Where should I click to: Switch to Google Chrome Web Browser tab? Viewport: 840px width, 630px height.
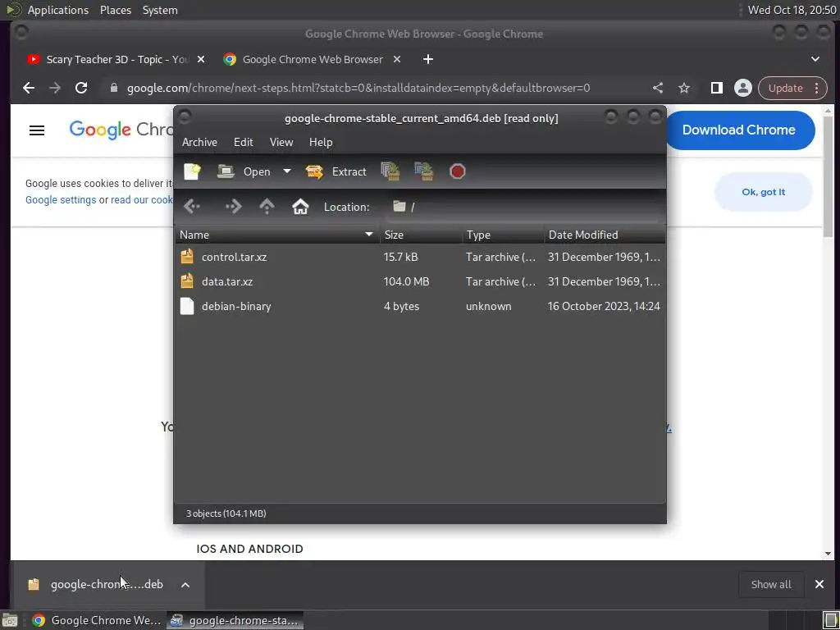313,59
